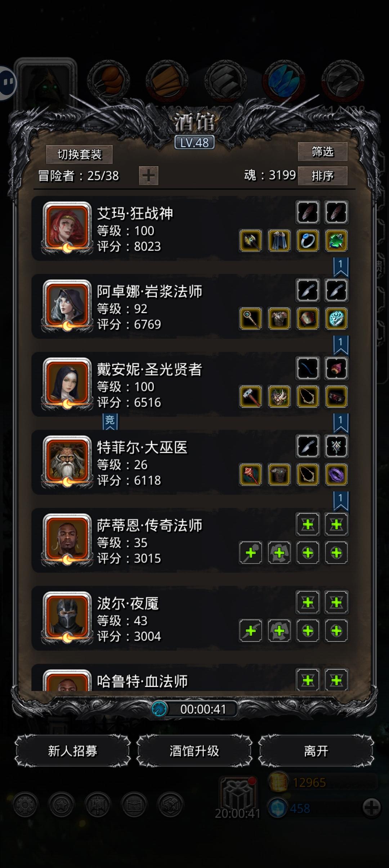
Task: Click 离开 to leave the tavern
Action: pos(316,751)
